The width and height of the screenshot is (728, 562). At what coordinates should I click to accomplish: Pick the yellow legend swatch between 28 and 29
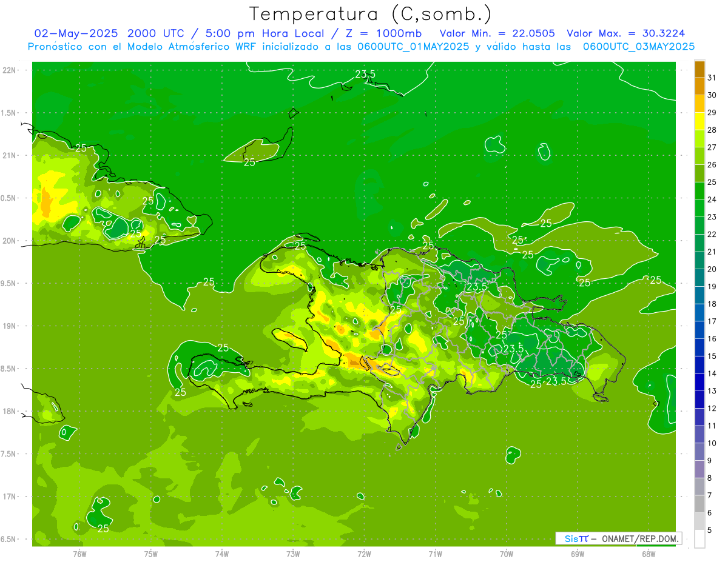699,121
